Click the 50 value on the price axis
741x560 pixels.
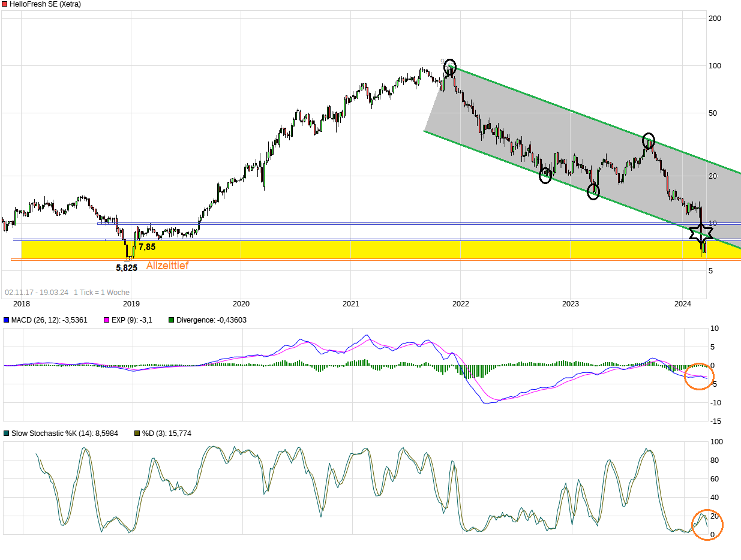(713, 113)
